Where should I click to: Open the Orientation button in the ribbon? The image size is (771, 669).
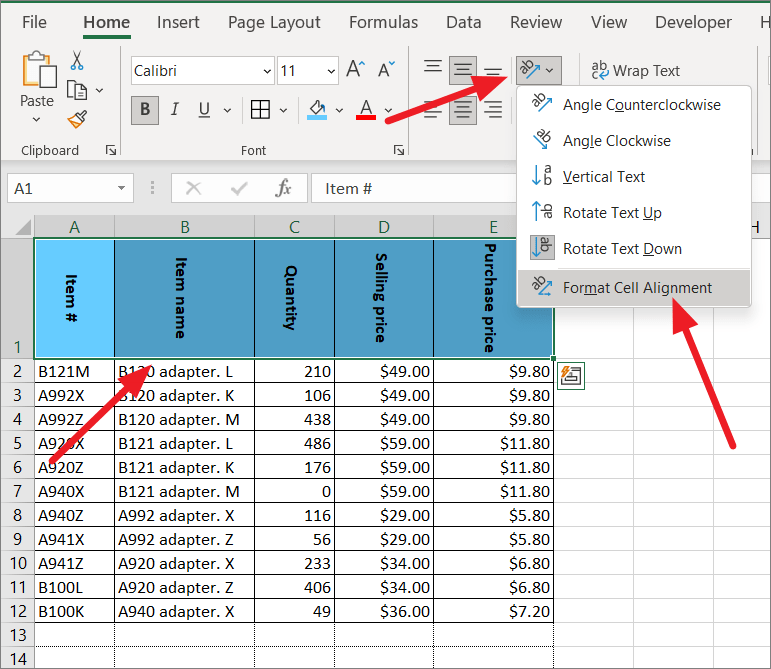tap(538, 70)
